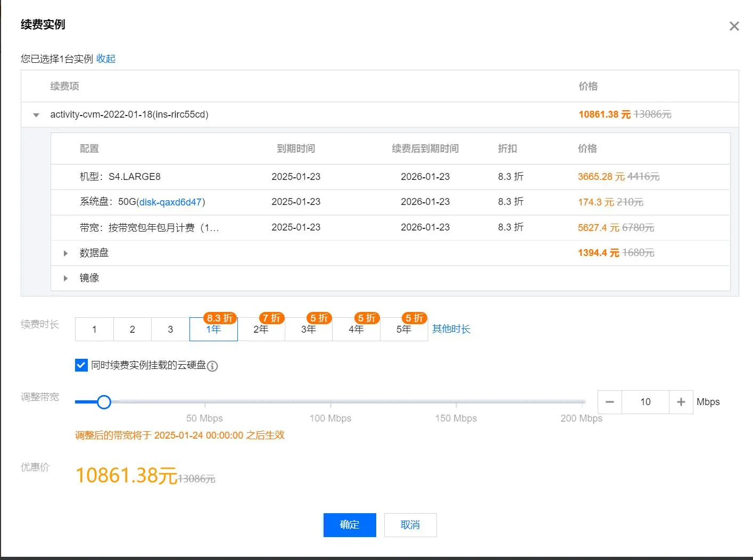Click the 5627.4 元 price
Image resolution: width=753 pixels, height=560 pixels.
[x=599, y=228]
